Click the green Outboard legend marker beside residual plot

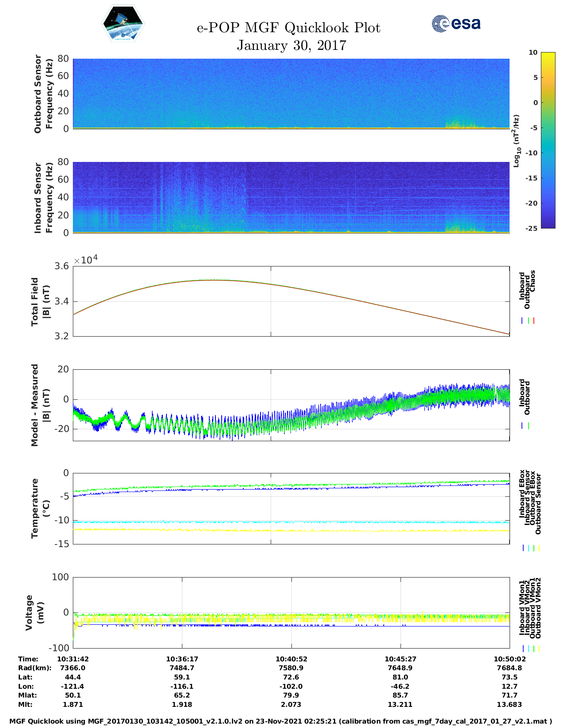(x=529, y=426)
